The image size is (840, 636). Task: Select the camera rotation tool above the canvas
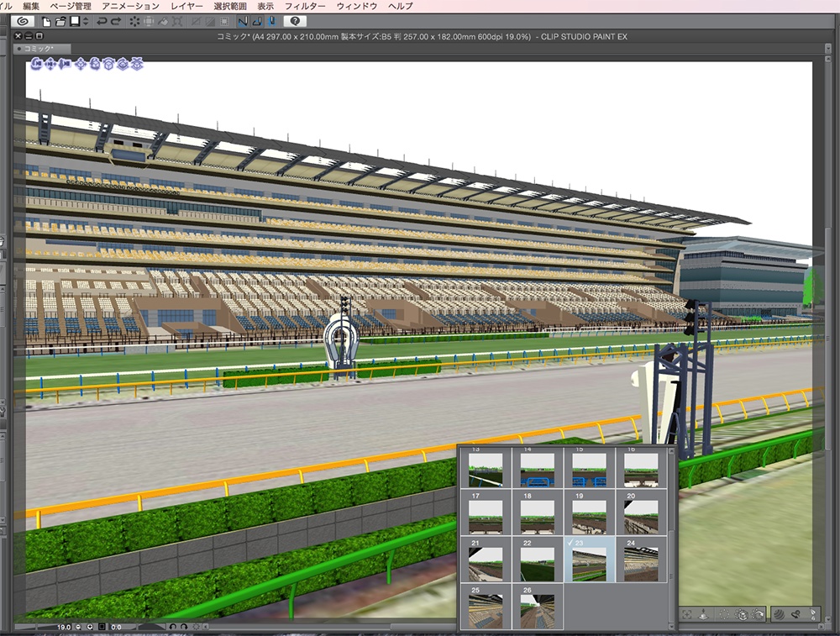coord(34,66)
